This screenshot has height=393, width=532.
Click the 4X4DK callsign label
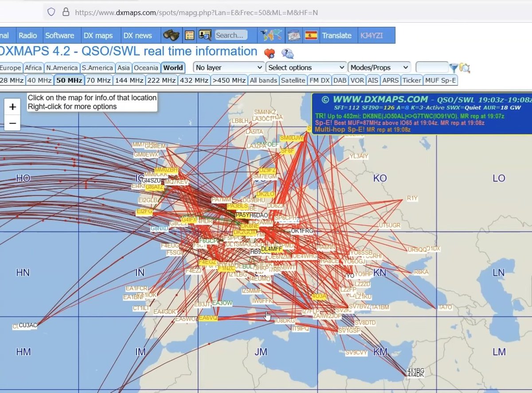coord(415,375)
